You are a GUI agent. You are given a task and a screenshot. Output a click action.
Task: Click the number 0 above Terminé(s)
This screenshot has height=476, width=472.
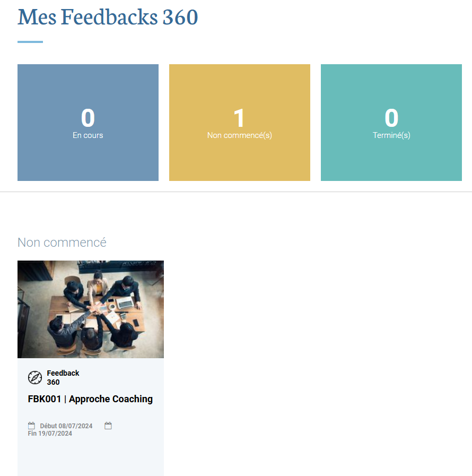[391, 118]
